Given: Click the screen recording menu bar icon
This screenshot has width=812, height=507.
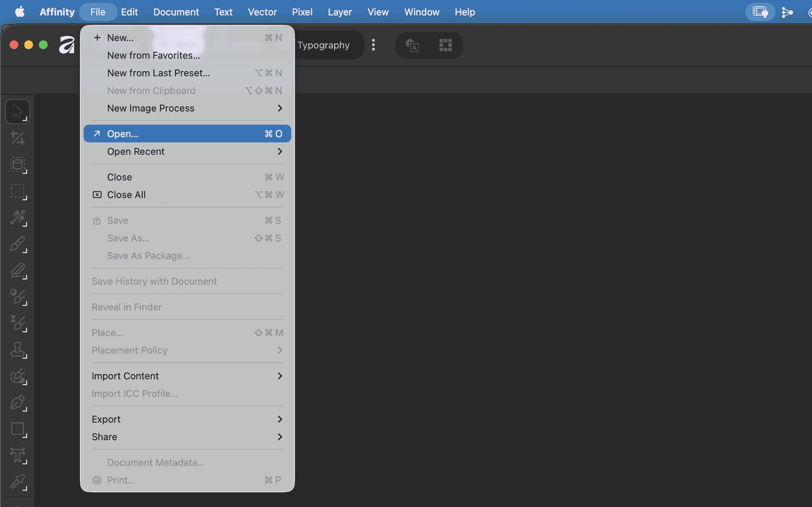Looking at the screenshot, I should coord(760,12).
